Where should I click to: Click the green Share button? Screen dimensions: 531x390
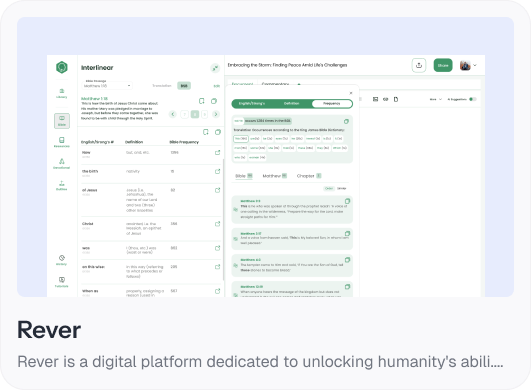[x=443, y=65]
